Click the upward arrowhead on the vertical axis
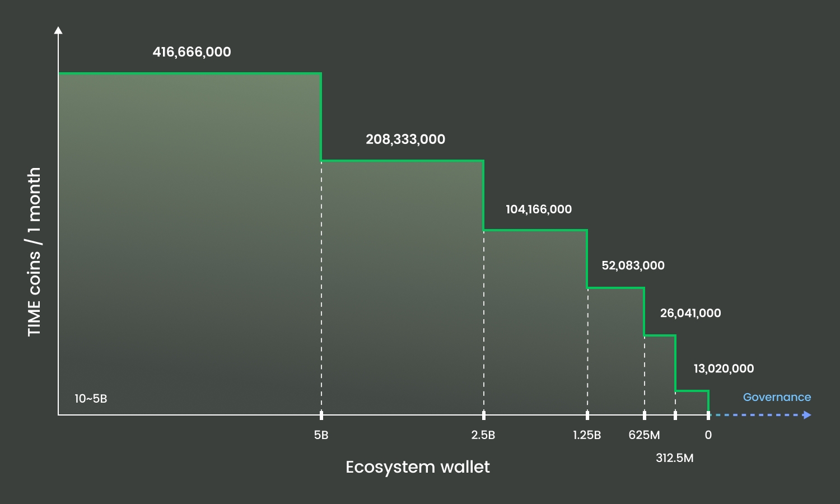The image size is (840, 504). point(58,30)
